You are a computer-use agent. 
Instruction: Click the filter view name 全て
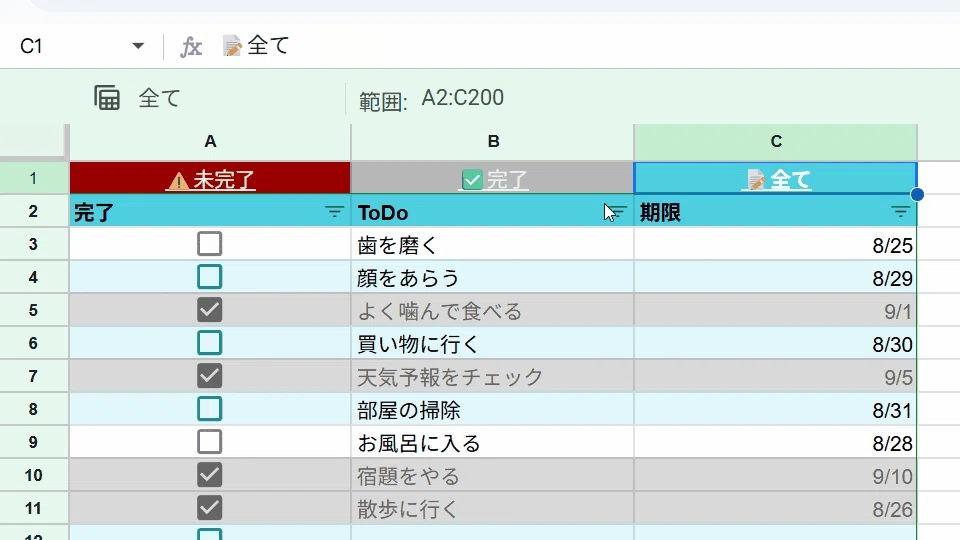(x=159, y=98)
